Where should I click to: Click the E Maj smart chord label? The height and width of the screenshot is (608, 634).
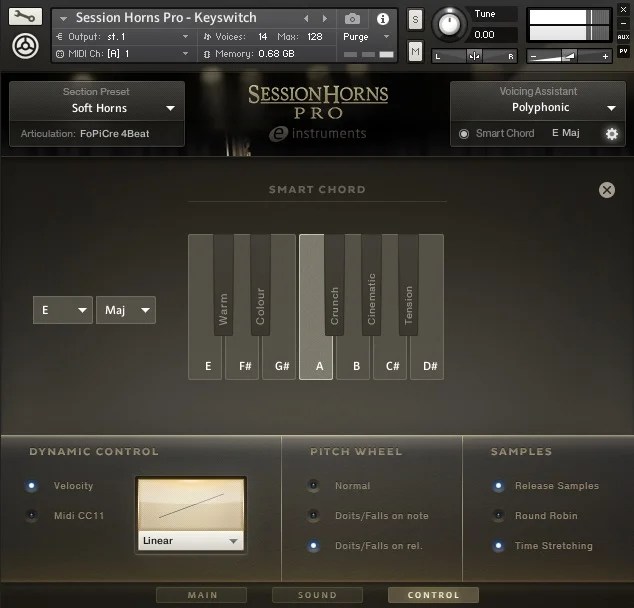coord(566,133)
